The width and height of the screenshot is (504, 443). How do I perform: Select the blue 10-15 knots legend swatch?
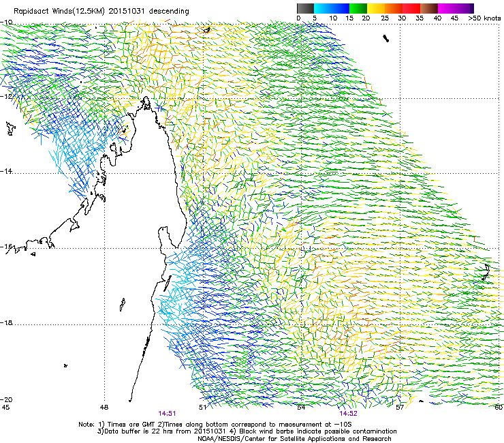(341, 8)
